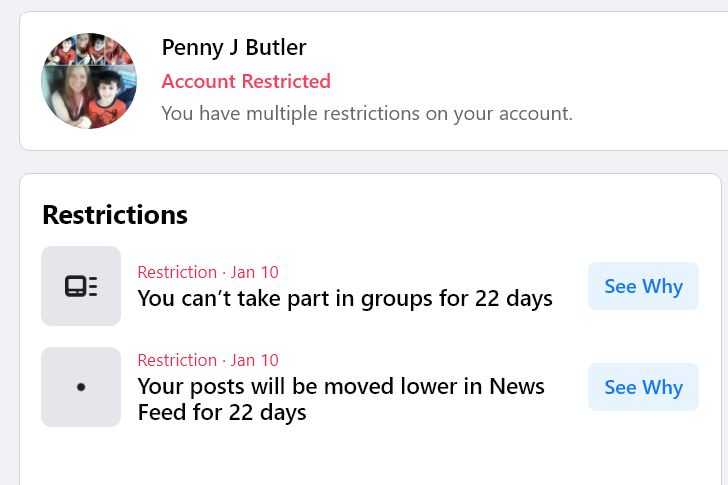See why groups participation is restricted
Screen dimensions: 728x485
coord(643,286)
